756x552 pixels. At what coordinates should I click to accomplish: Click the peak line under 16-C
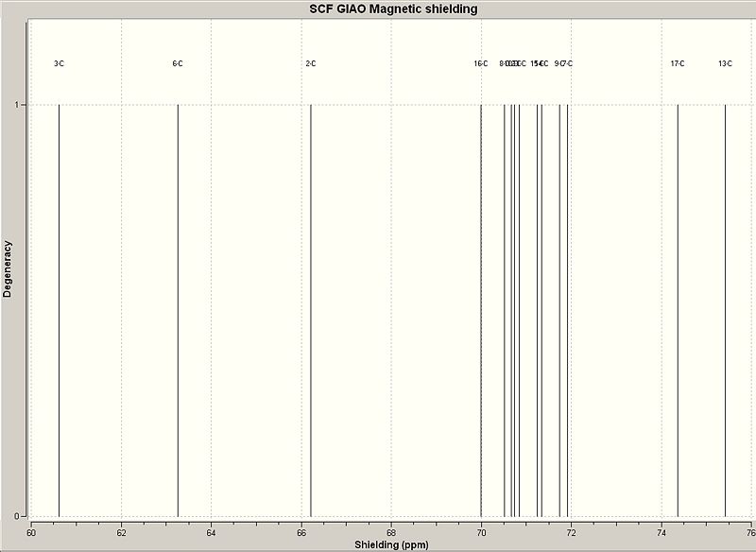click(x=481, y=310)
